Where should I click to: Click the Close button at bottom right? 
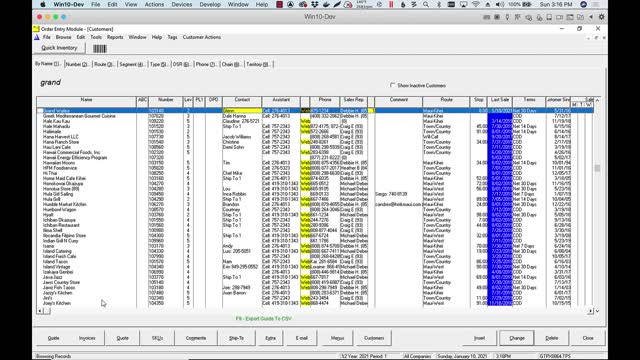[x=588, y=338]
